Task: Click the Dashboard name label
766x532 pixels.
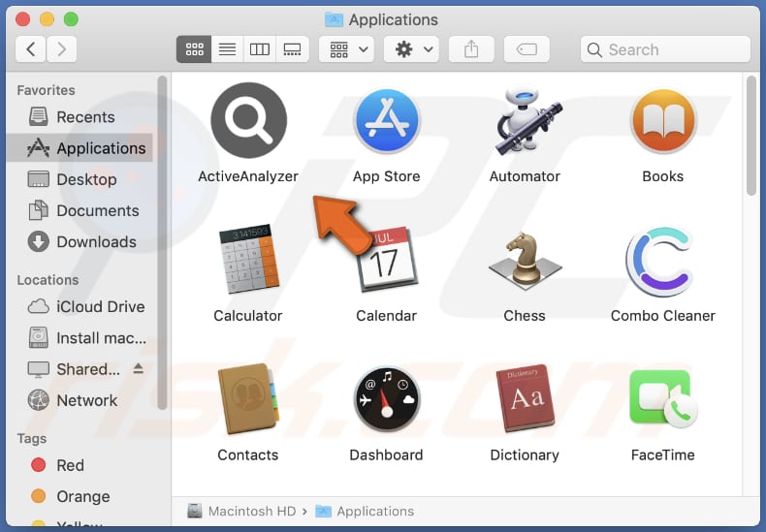Action: [387, 454]
